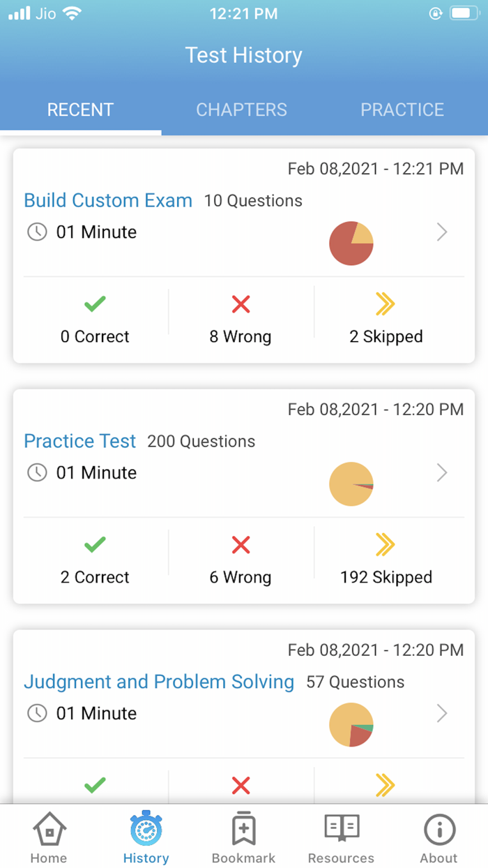Select the History stopwatch icon
The image size is (488, 868).
pos(146,830)
